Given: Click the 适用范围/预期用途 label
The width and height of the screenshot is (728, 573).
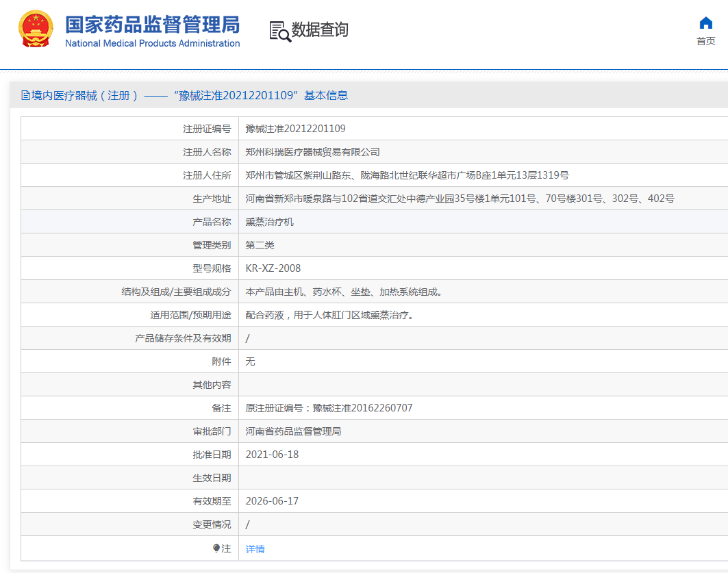Looking at the screenshot, I should 190,315.
